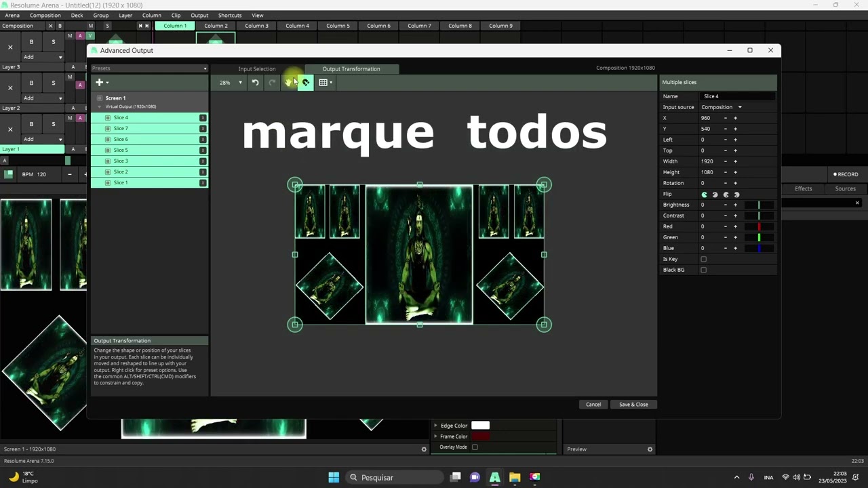Screen dimensions: 868x488
Task: Click the RECORD button
Action: coord(846,174)
